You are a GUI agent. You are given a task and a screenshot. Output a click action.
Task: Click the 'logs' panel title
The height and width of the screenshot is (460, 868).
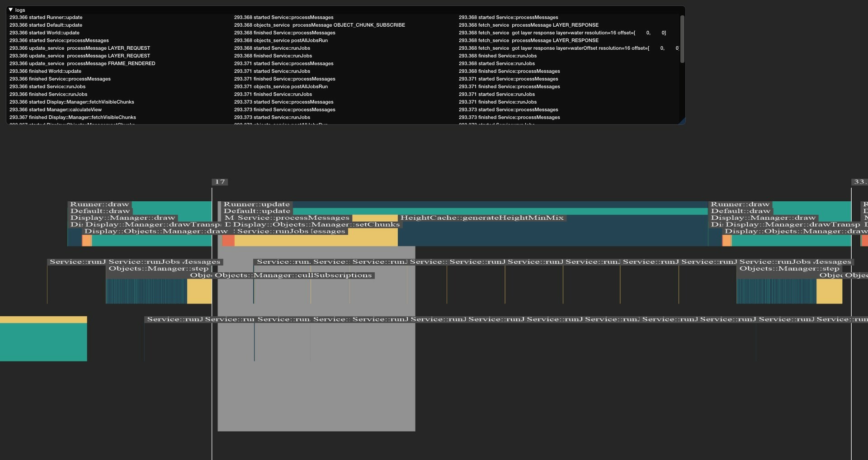(20, 10)
